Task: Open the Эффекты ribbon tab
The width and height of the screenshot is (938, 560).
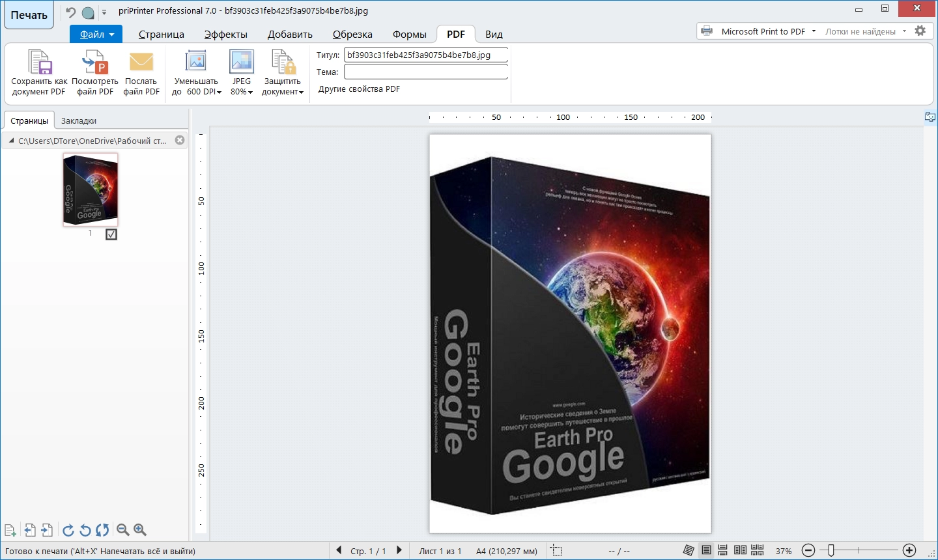Action: point(225,35)
